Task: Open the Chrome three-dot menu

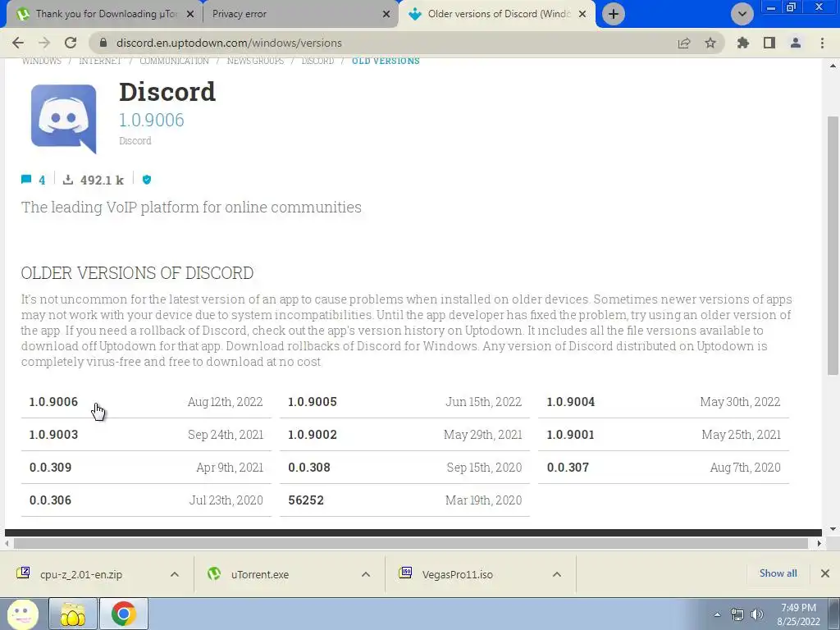Action: [822, 43]
